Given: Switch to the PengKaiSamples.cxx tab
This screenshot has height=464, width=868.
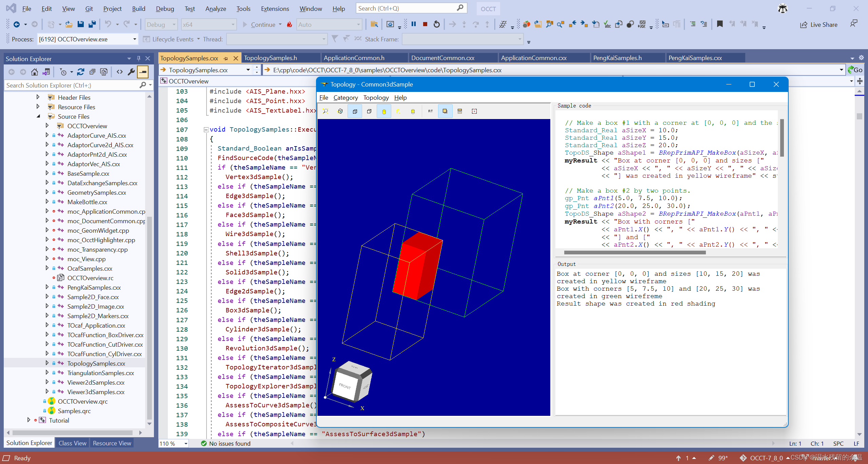Looking at the screenshot, I should coord(695,58).
